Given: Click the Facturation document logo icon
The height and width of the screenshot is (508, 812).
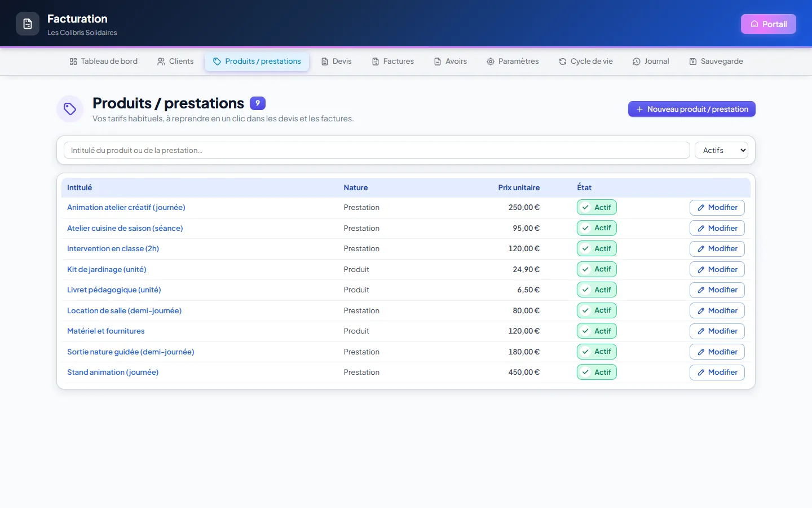Looking at the screenshot, I should click(x=28, y=24).
